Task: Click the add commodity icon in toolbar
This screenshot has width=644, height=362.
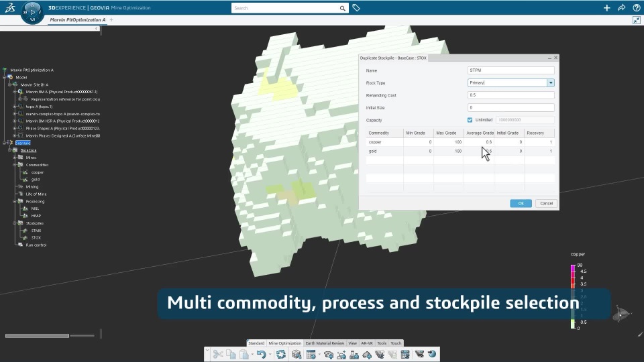Action: click(x=329, y=354)
